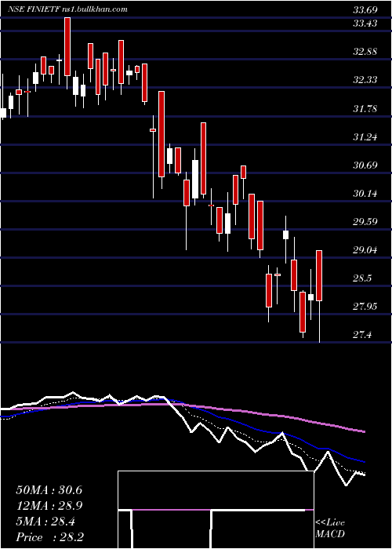Click the 32.33 price axis label
This screenshot has height=549, width=392.
pos(365,80)
